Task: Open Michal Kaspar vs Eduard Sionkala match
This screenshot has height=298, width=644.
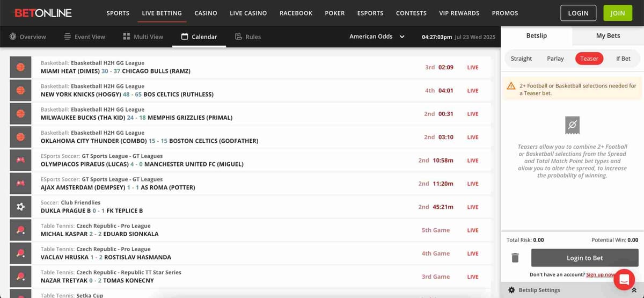Action: pyautogui.click(x=251, y=230)
